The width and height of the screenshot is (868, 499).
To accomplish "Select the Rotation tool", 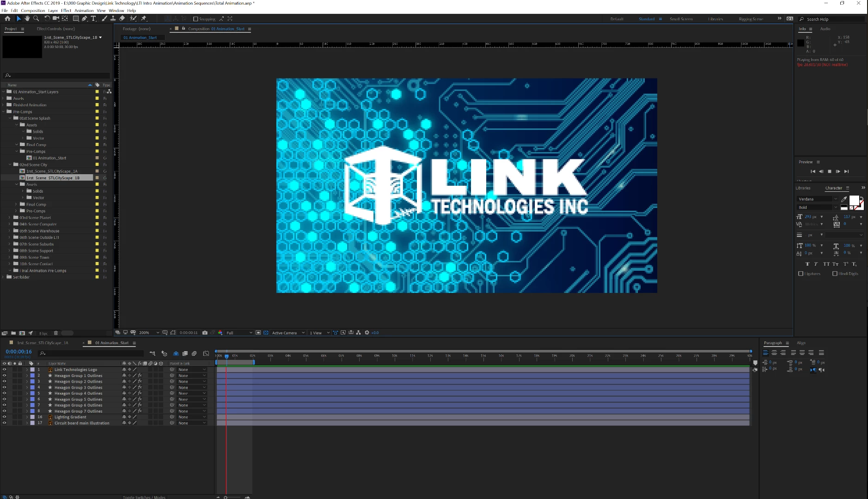I will pyautogui.click(x=47, y=18).
